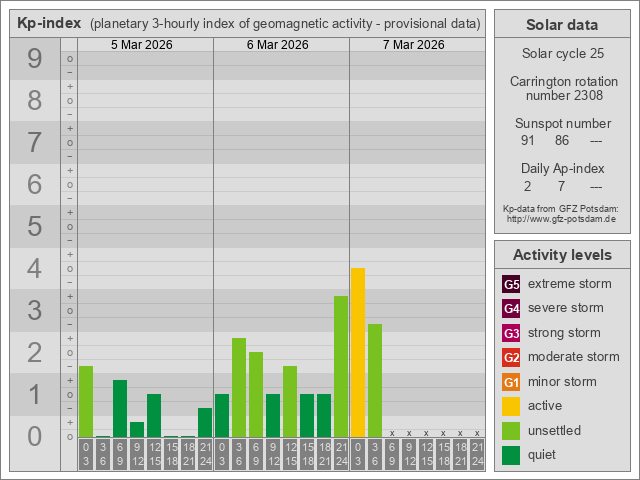Open the gfz-potsdam.de URL
640x480 pixels.
pyautogui.click(x=561, y=218)
